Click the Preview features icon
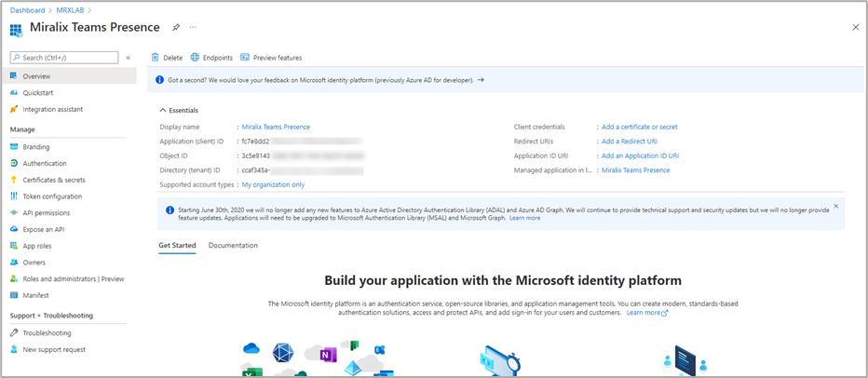Screen dimensions: 868x378 [x=245, y=57]
